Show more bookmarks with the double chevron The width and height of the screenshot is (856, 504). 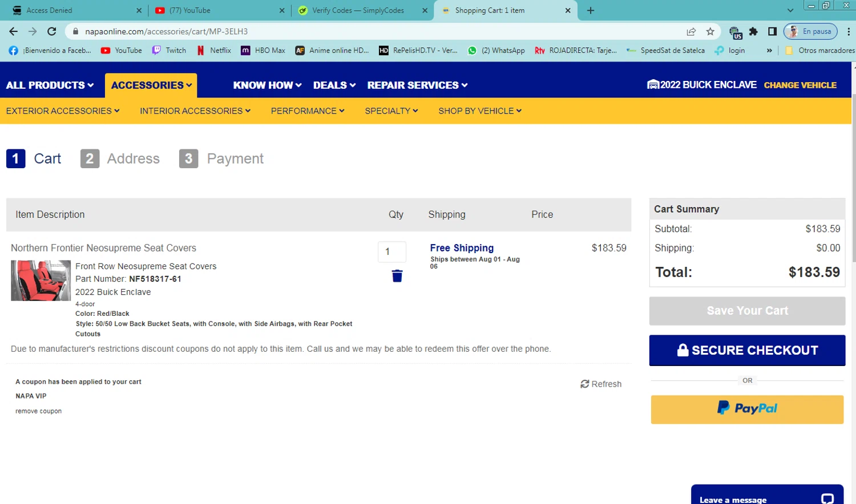click(x=769, y=50)
